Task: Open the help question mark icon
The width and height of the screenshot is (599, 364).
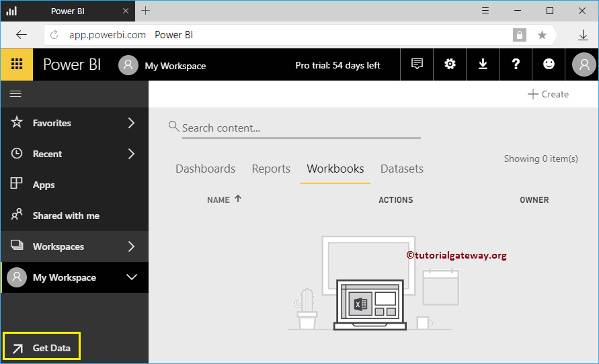Action: (x=516, y=64)
